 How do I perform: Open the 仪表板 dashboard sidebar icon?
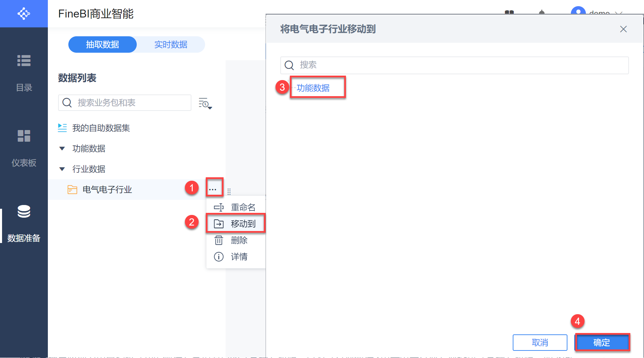tap(24, 136)
